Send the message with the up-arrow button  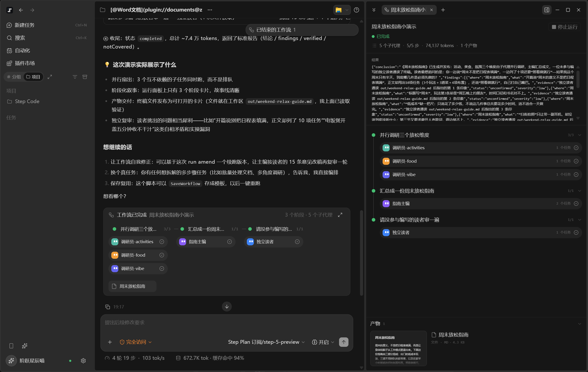click(344, 342)
